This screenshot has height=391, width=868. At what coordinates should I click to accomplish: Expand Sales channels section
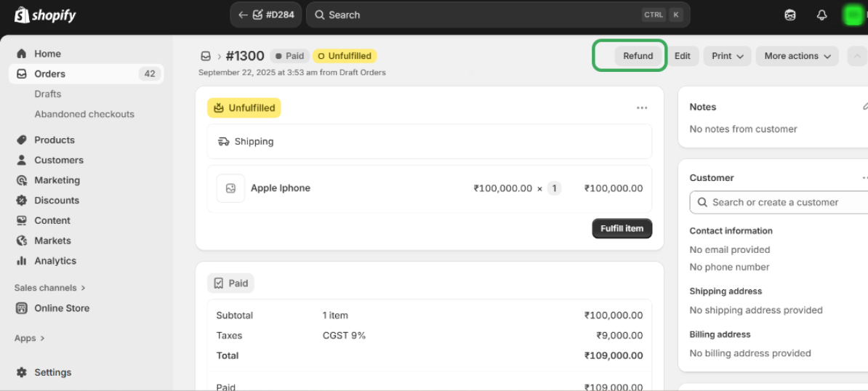pos(49,288)
